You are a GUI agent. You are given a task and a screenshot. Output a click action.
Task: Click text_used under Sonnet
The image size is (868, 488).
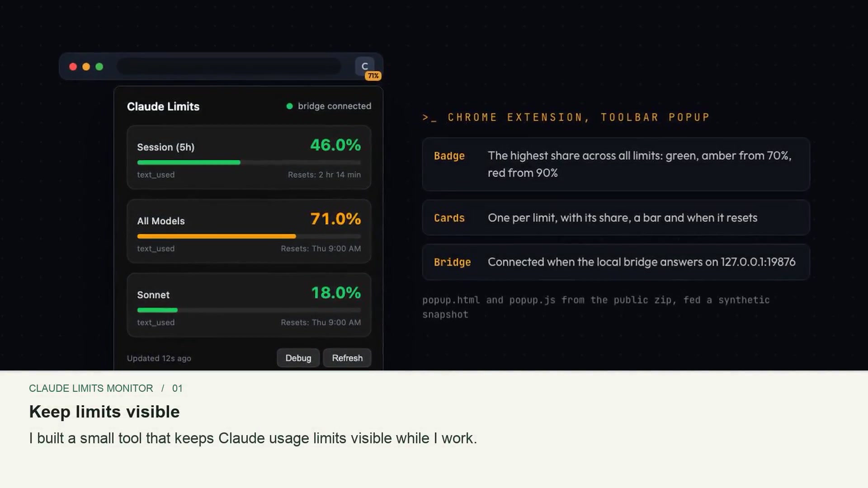coord(156,323)
